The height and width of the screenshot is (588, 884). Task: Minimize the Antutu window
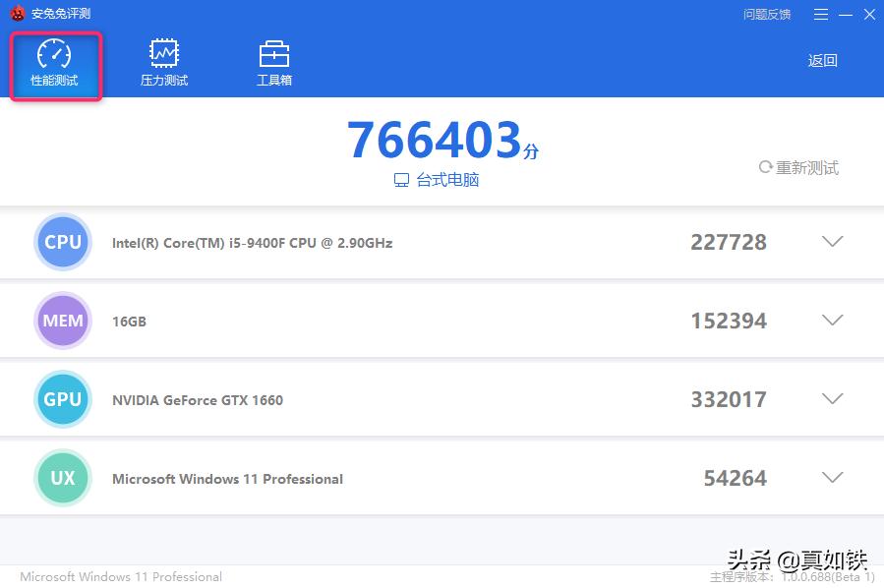point(846,15)
